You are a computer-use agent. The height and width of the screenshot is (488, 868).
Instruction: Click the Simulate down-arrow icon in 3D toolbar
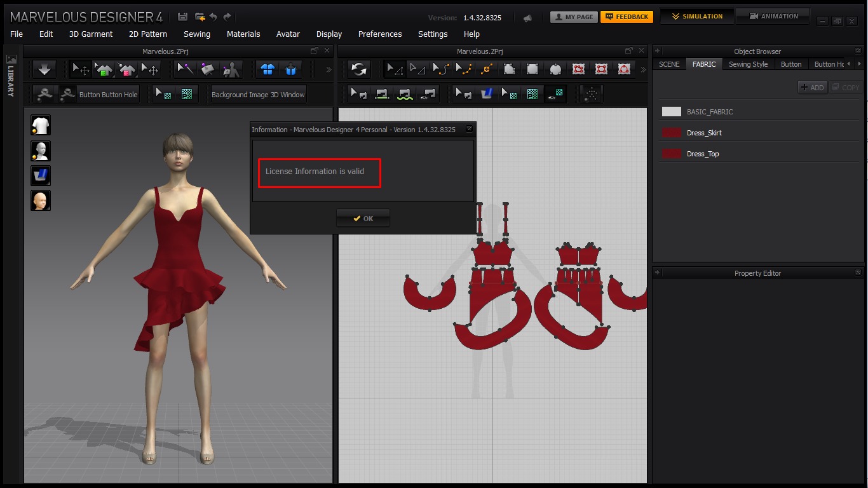(44, 69)
